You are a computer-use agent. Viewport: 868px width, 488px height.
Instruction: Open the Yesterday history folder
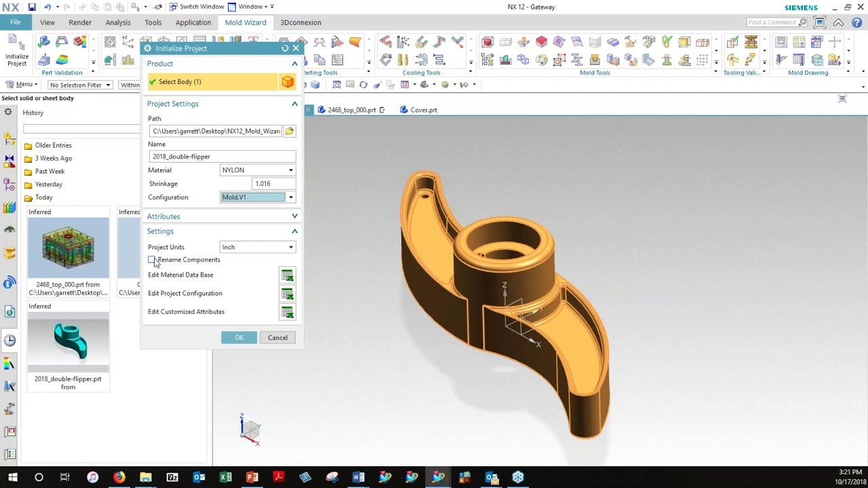43,184
